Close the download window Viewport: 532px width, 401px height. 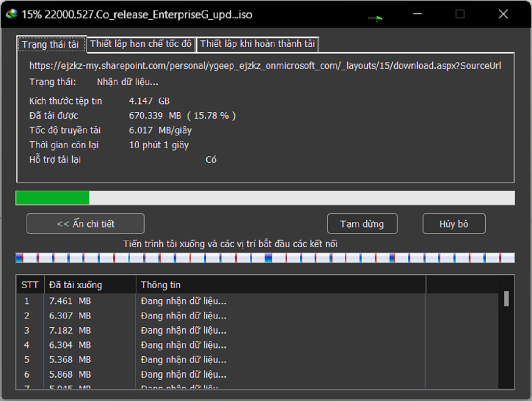(503, 14)
